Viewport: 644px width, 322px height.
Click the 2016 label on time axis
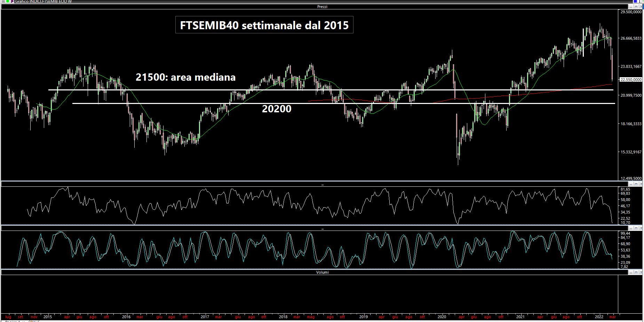[x=126, y=317]
